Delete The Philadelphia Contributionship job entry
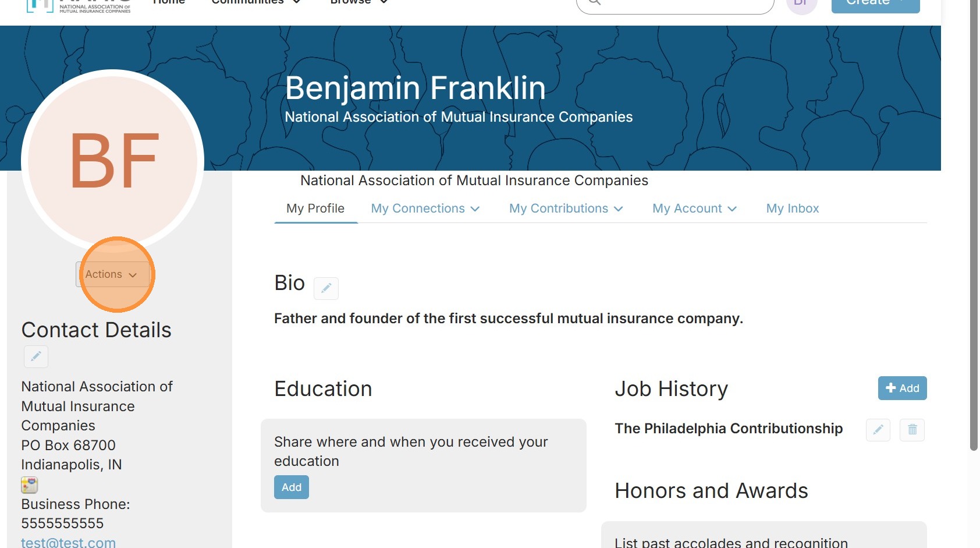 (x=912, y=430)
